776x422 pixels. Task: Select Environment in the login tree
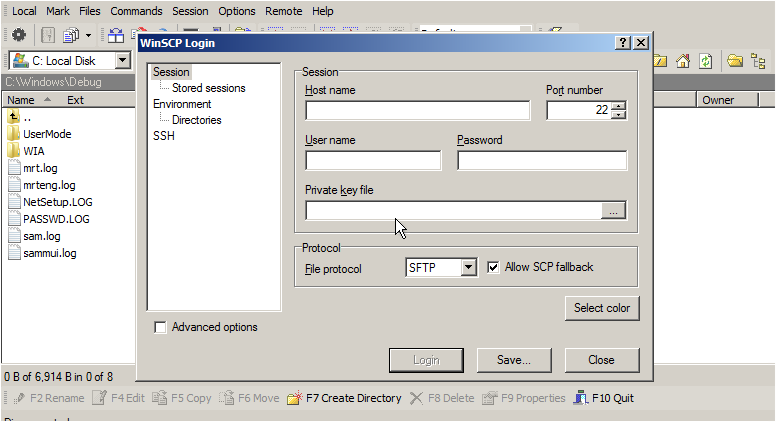click(182, 104)
